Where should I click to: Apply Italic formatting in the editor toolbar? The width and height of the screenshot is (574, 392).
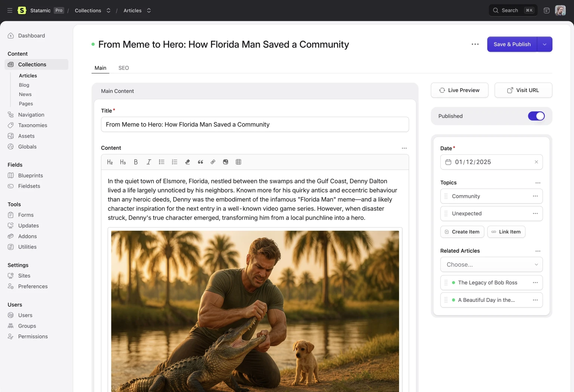[x=149, y=162]
